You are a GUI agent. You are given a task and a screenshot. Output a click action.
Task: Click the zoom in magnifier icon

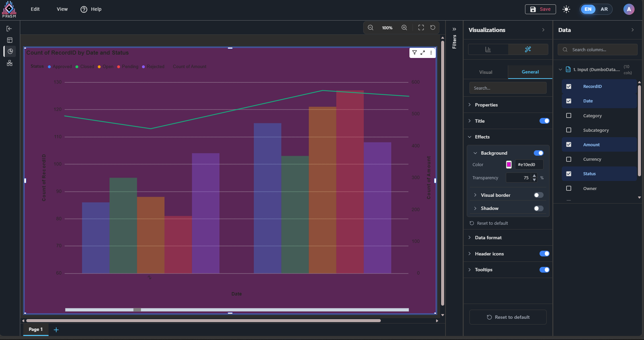coord(404,28)
